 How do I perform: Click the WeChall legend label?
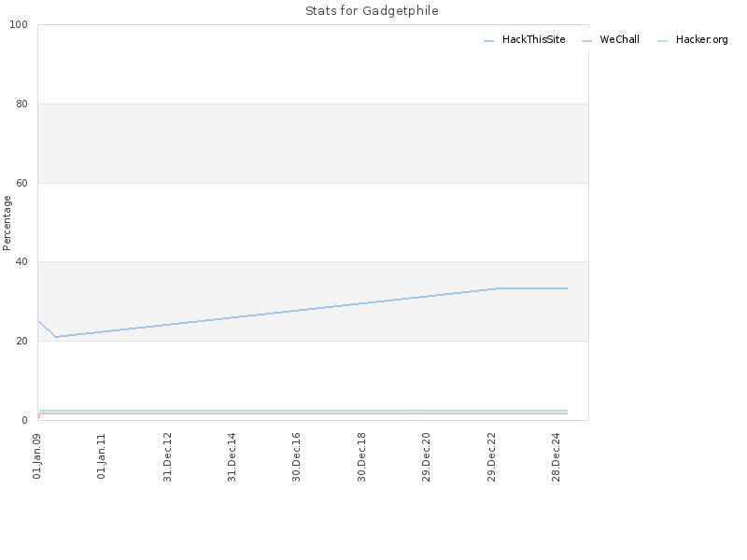619,39
